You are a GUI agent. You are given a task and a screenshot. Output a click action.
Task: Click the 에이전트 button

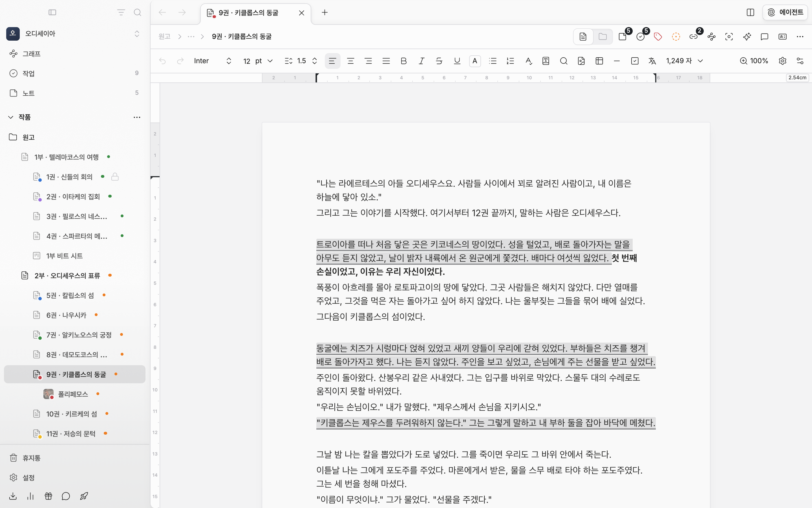[x=785, y=12]
